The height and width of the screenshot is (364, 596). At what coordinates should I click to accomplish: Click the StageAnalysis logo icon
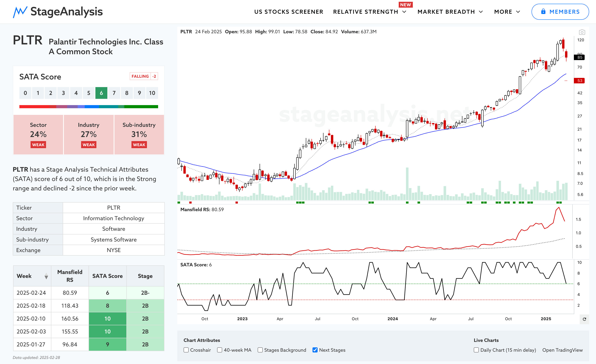(x=20, y=12)
